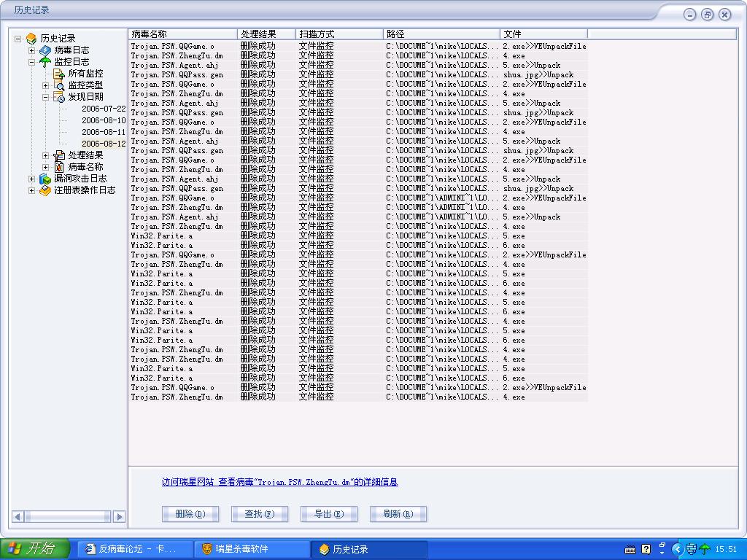The width and height of the screenshot is (747, 560).
Task: Click the green umbrella tray icon
Action: [x=705, y=549]
